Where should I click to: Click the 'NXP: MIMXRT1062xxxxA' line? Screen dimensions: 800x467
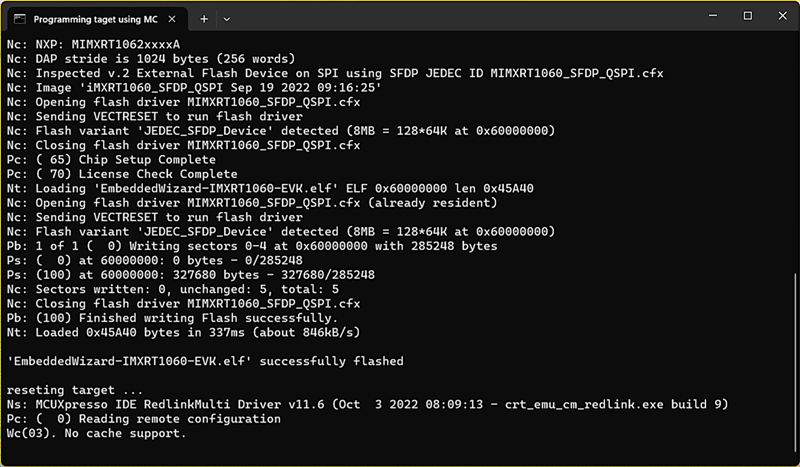[93, 44]
